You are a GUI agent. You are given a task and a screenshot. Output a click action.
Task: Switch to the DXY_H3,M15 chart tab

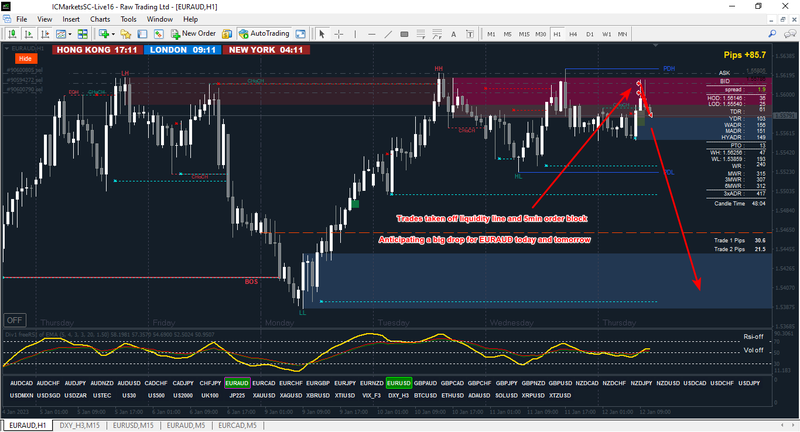click(x=80, y=425)
